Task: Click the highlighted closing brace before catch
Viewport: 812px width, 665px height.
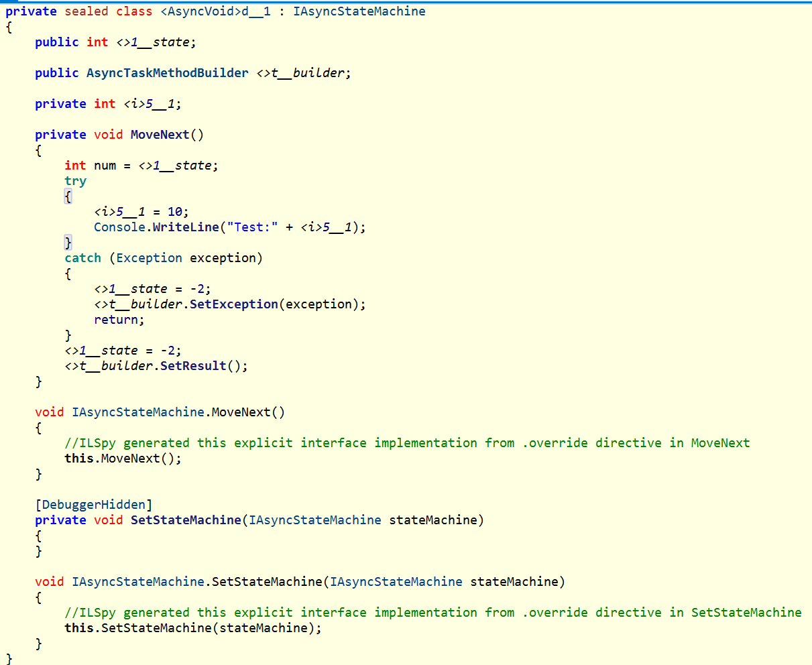Action: [68, 243]
